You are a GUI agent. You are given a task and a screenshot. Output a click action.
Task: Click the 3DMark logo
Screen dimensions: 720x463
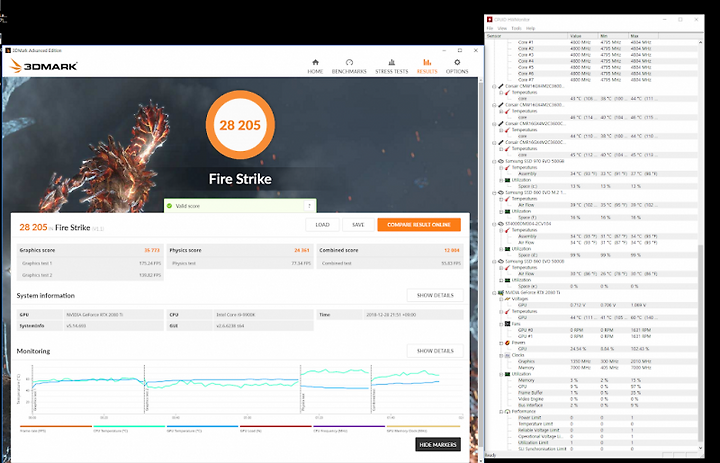[x=43, y=66]
